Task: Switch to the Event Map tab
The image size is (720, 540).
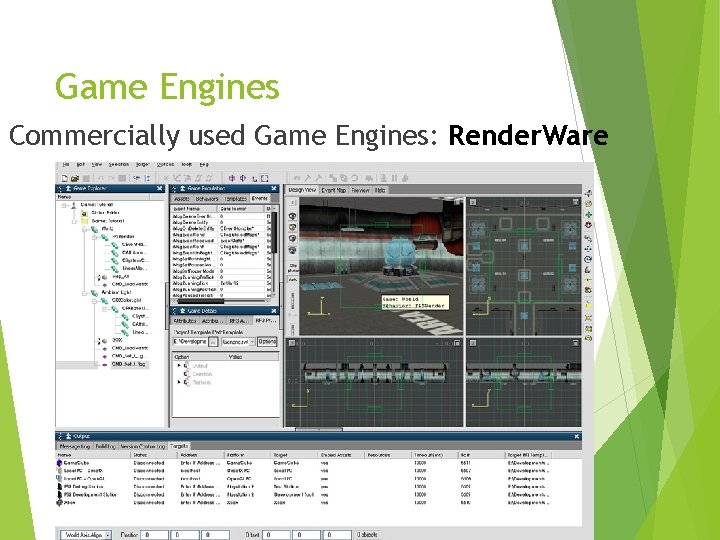Action: coord(333,190)
